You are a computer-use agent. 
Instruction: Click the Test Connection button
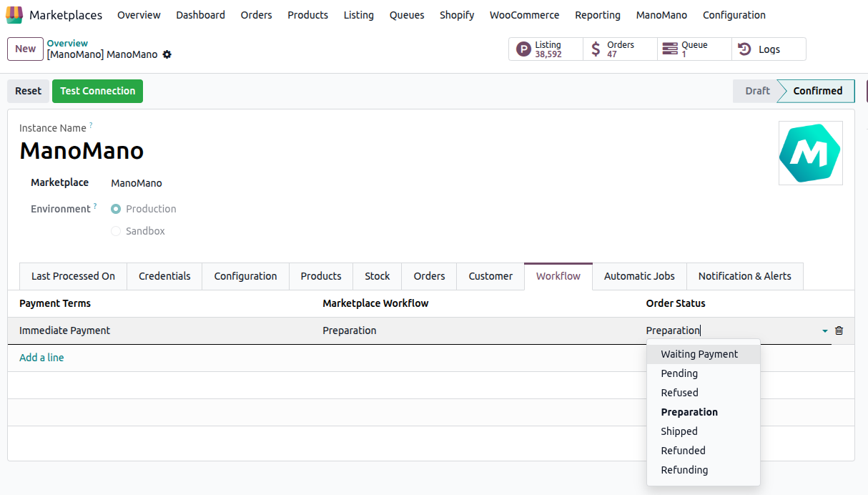(97, 91)
